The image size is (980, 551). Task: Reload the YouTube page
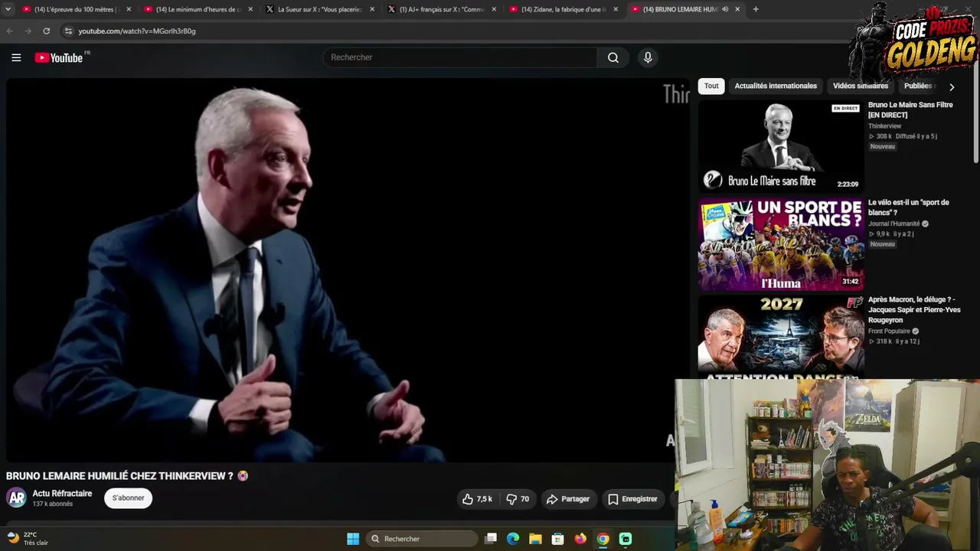coord(47,31)
